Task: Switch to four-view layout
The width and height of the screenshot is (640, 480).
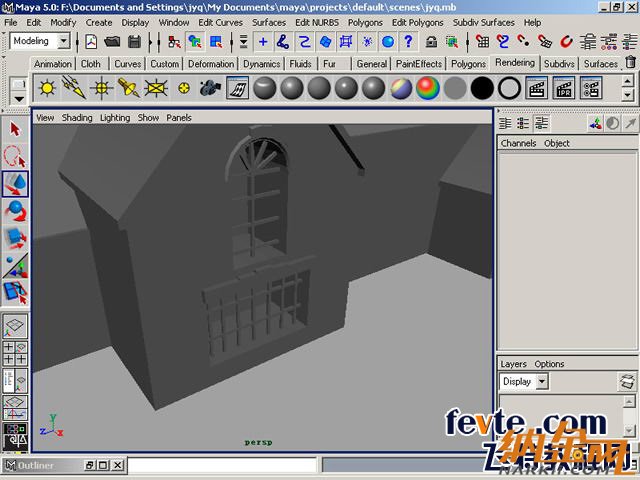Action: pyautogui.click(x=15, y=353)
